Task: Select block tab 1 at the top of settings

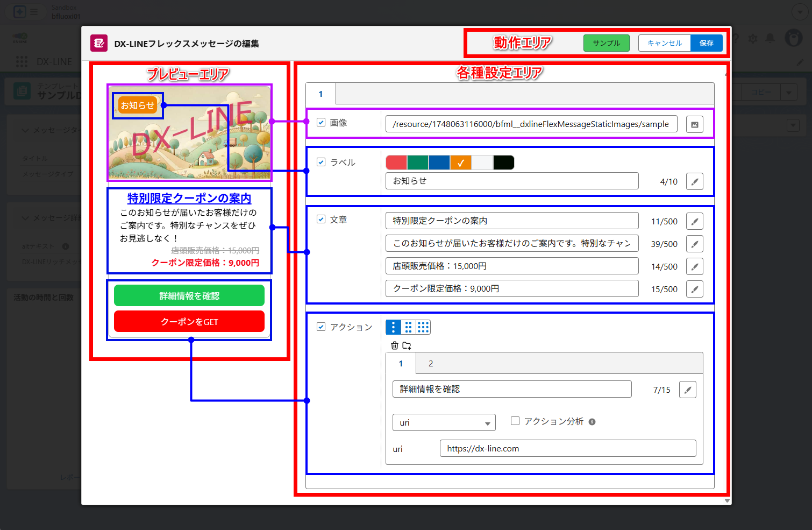Action: click(320, 93)
